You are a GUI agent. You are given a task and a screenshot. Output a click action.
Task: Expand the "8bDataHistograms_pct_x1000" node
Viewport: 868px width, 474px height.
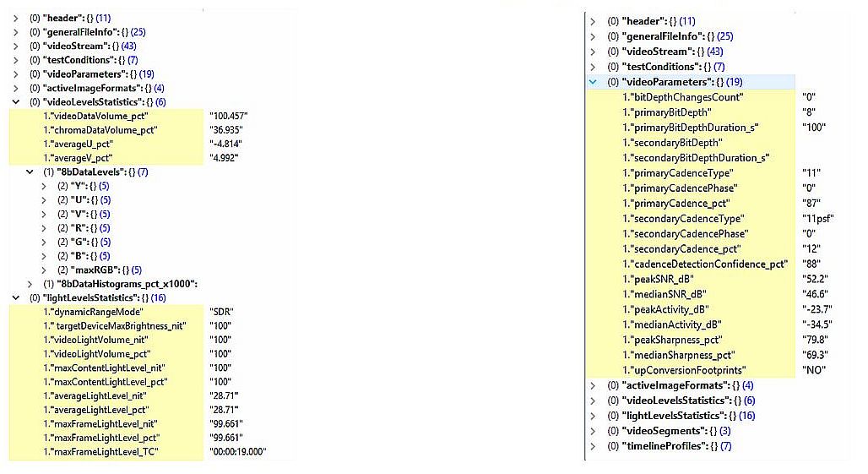click(x=31, y=284)
